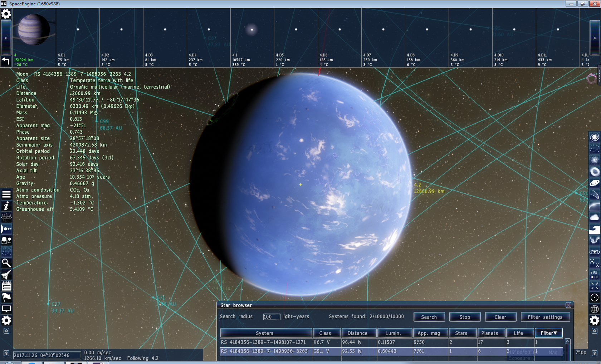Clear the Star browser results

[x=500, y=317]
